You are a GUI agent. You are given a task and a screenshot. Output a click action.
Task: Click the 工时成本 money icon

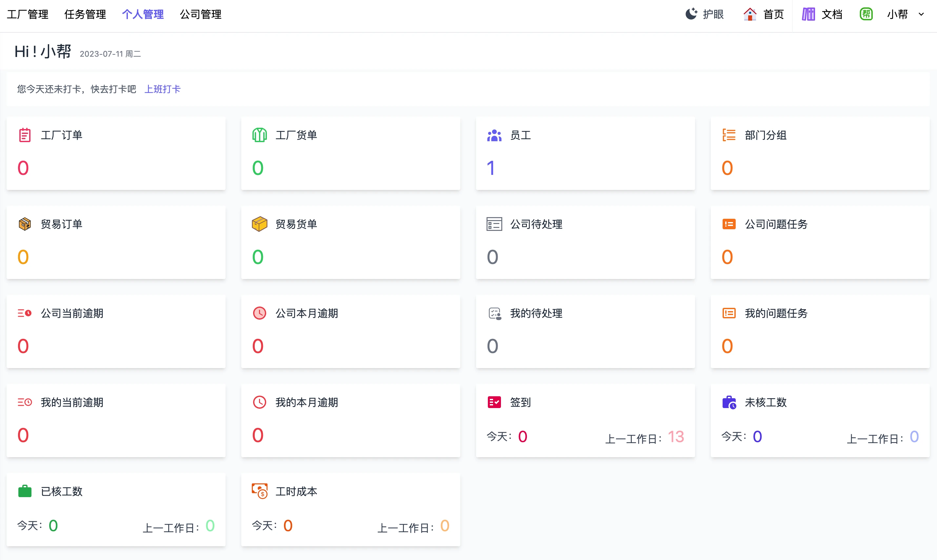pyautogui.click(x=259, y=491)
